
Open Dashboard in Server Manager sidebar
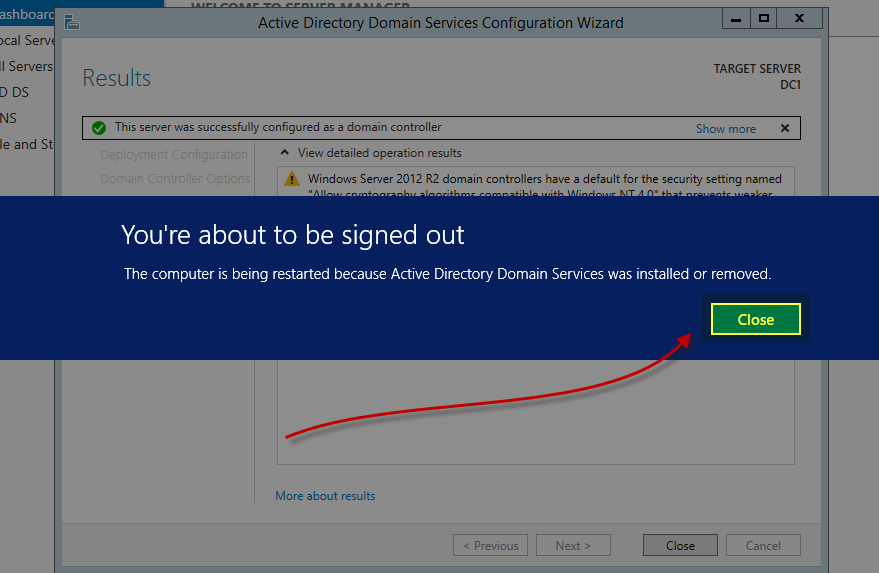point(27,14)
